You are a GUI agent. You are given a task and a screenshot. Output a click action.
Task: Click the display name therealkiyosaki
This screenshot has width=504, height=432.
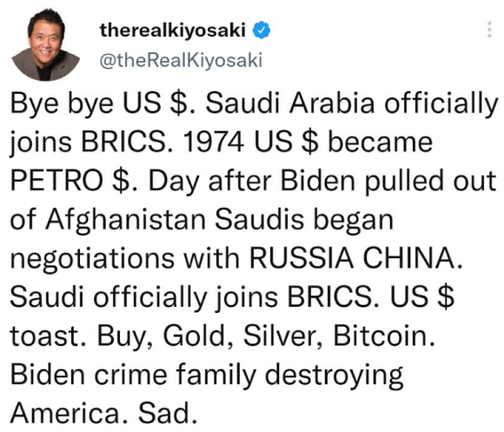173,30
